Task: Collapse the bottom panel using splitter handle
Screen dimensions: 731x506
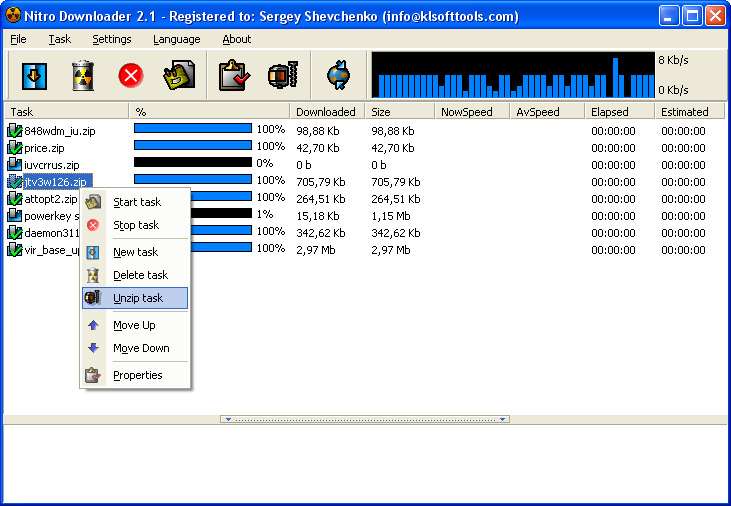Action: tap(365, 419)
